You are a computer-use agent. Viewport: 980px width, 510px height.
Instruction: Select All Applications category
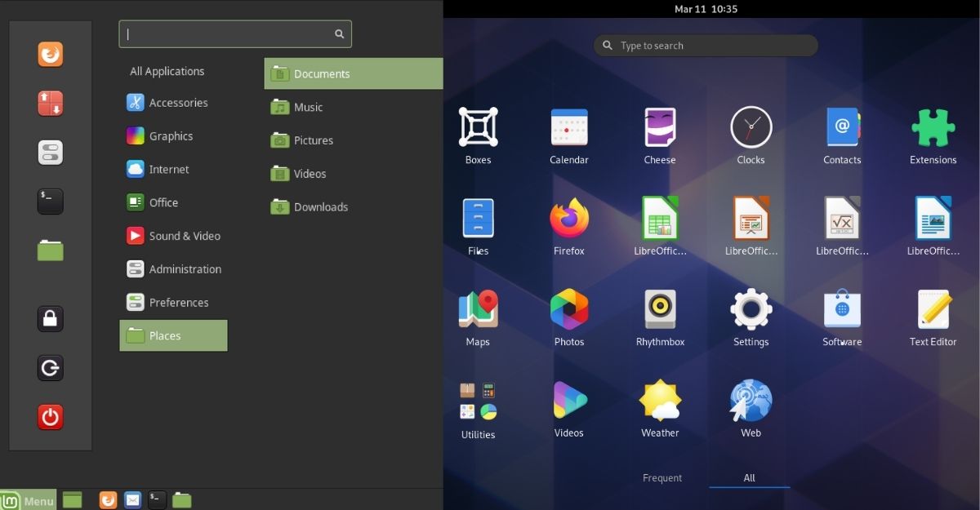pyautogui.click(x=167, y=71)
